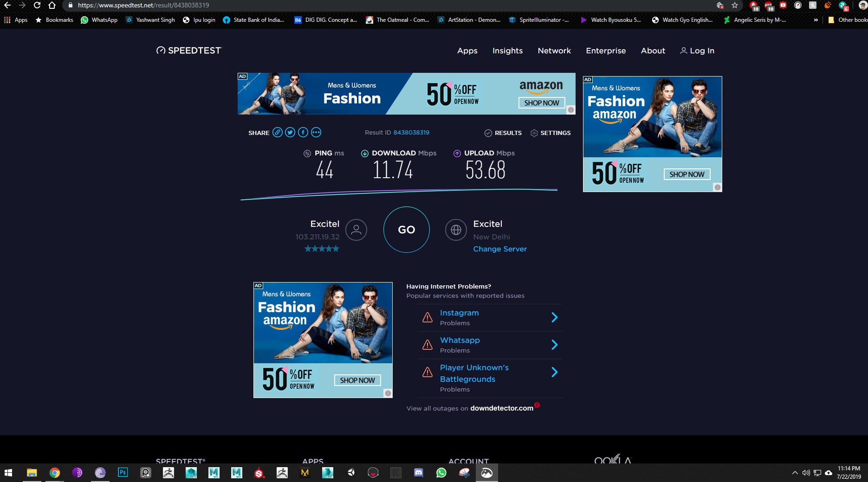Click the globe server icon

456,230
